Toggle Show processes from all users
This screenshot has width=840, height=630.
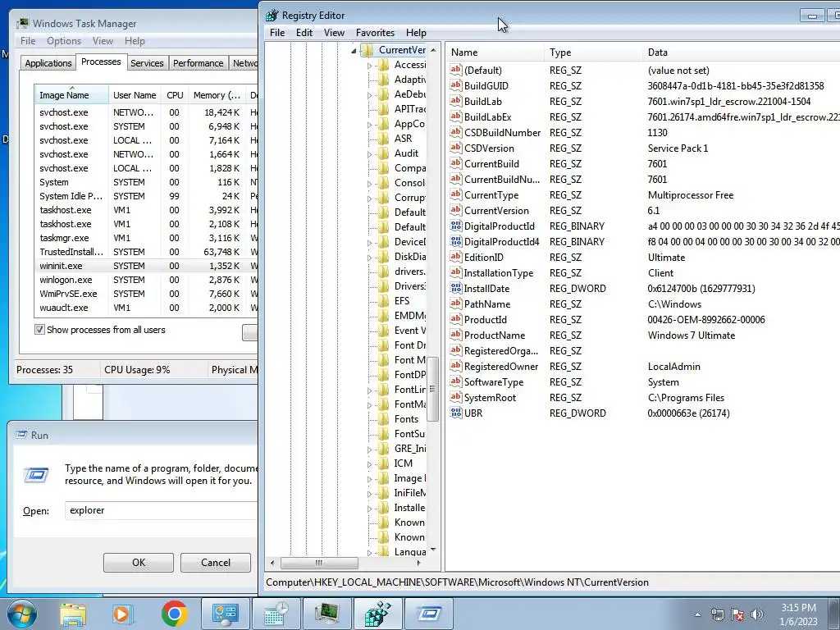click(x=39, y=330)
